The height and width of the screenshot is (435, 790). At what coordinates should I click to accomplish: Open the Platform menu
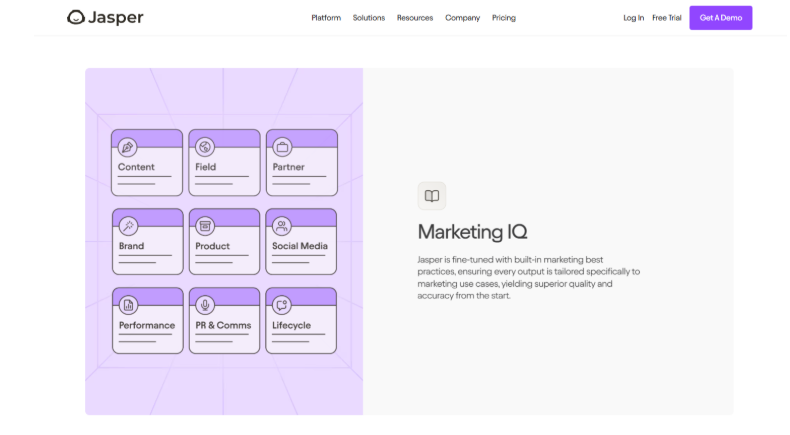[326, 18]
